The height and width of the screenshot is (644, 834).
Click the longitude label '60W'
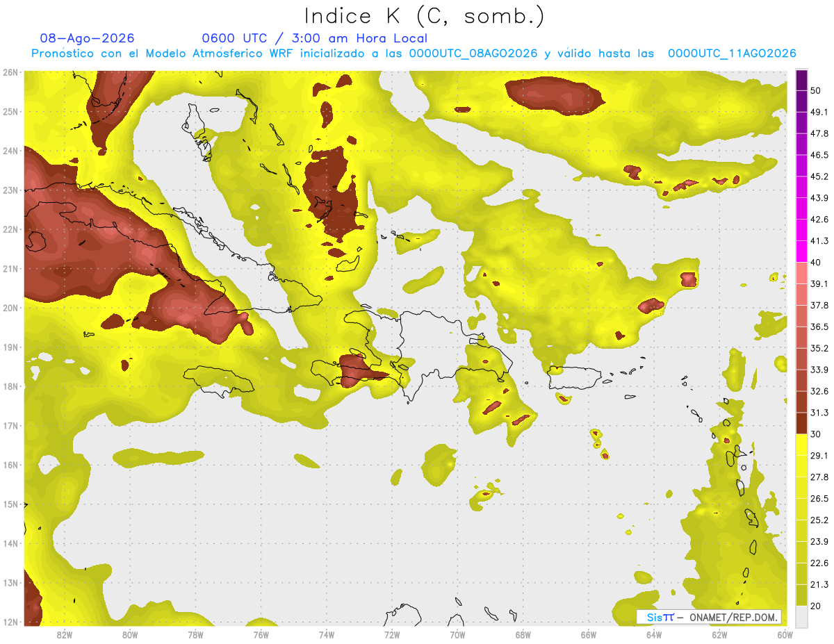(x=785, y=635)
